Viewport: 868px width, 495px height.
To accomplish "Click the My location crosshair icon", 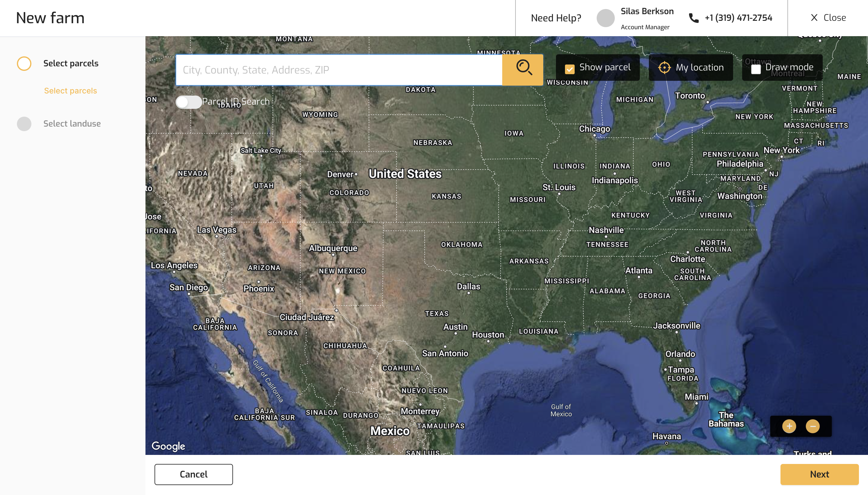I will 664,67.
